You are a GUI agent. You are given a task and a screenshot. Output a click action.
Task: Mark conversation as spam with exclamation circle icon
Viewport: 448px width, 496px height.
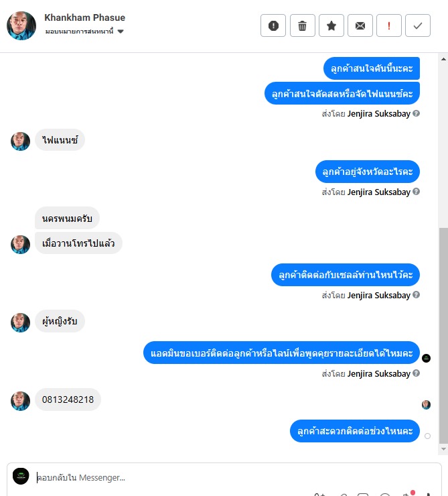click(x=273, y=25)
